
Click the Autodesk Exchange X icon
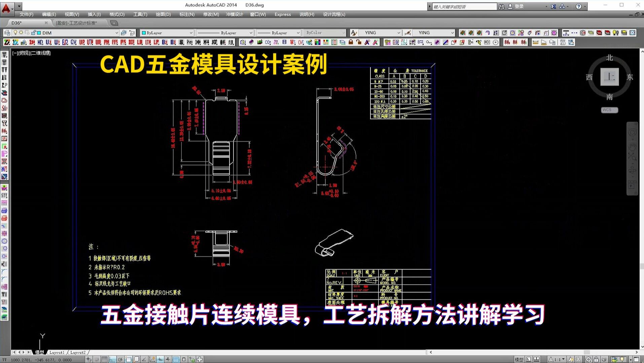553,6
